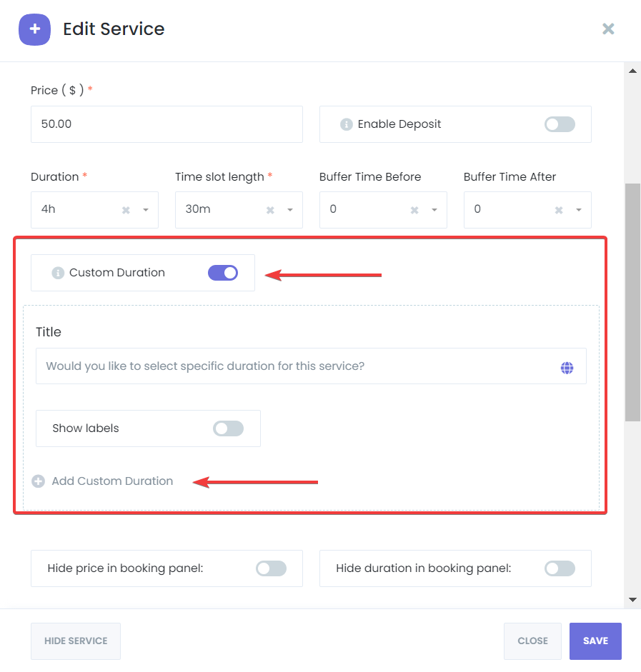Open the Buffer Time Before dropdown
This screenshot has height=672, width=641.
point(434,210)
